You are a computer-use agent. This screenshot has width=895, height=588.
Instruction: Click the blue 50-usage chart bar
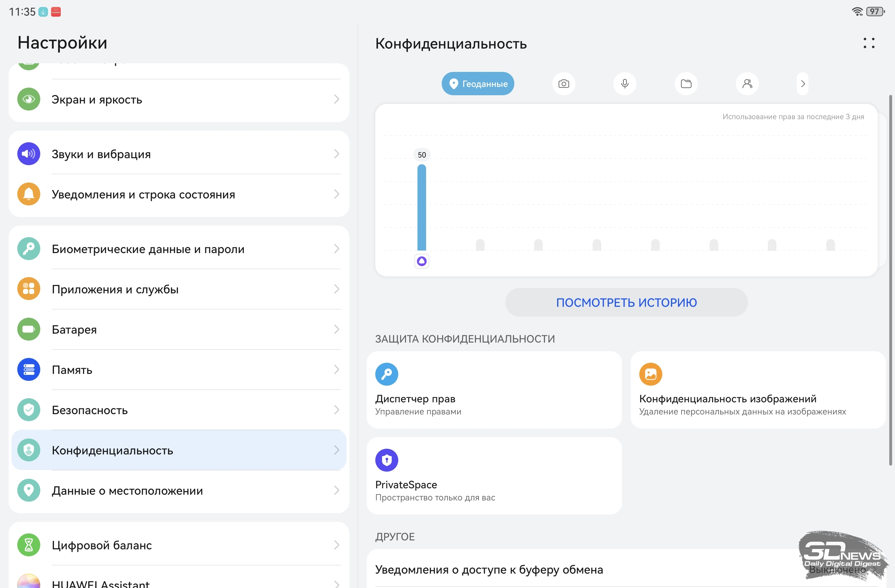(422, 207)
